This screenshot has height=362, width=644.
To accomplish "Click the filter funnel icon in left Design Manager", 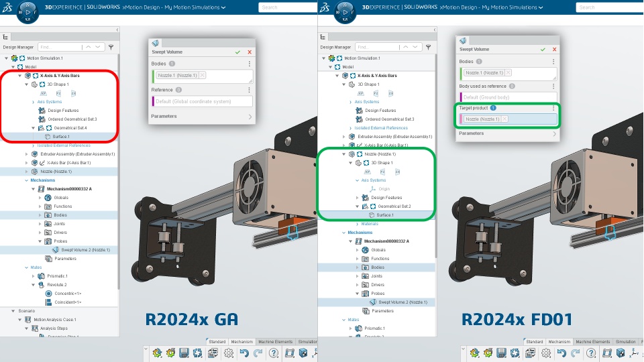I will [111, 47].
